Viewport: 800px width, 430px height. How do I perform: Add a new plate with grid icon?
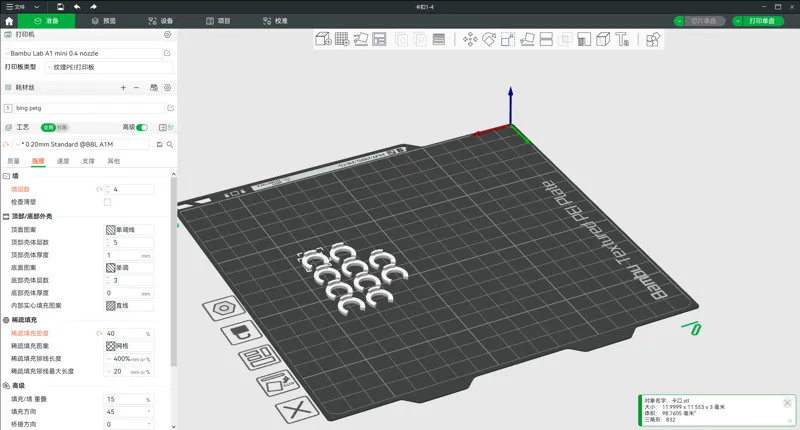(x=342, y=39)
